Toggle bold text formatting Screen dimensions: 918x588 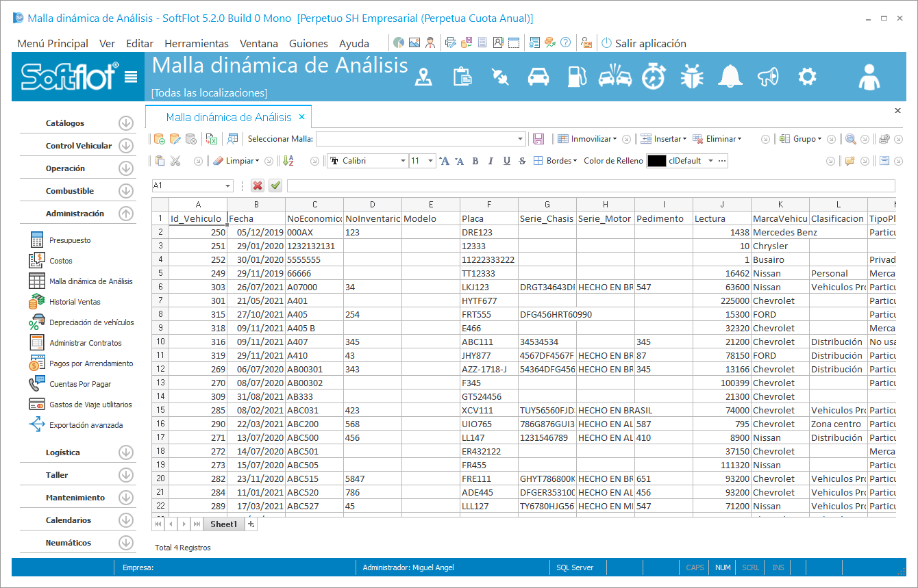[475, 161]
